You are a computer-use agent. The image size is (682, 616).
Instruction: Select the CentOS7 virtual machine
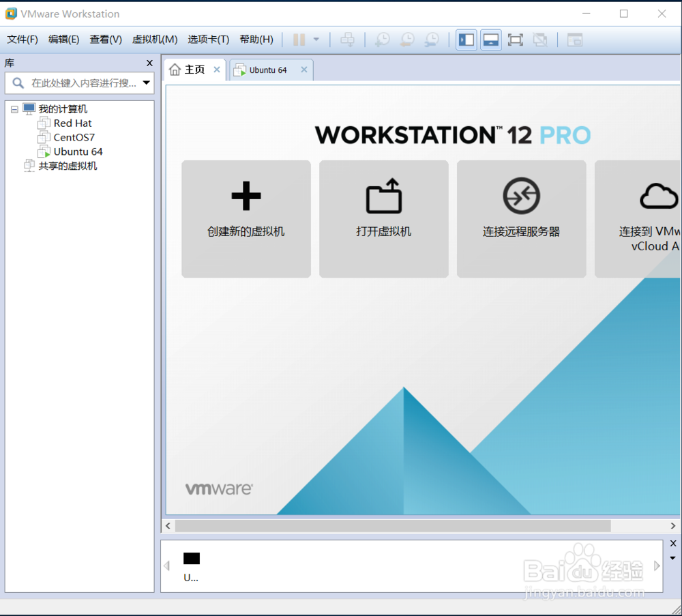click(74, 138)
